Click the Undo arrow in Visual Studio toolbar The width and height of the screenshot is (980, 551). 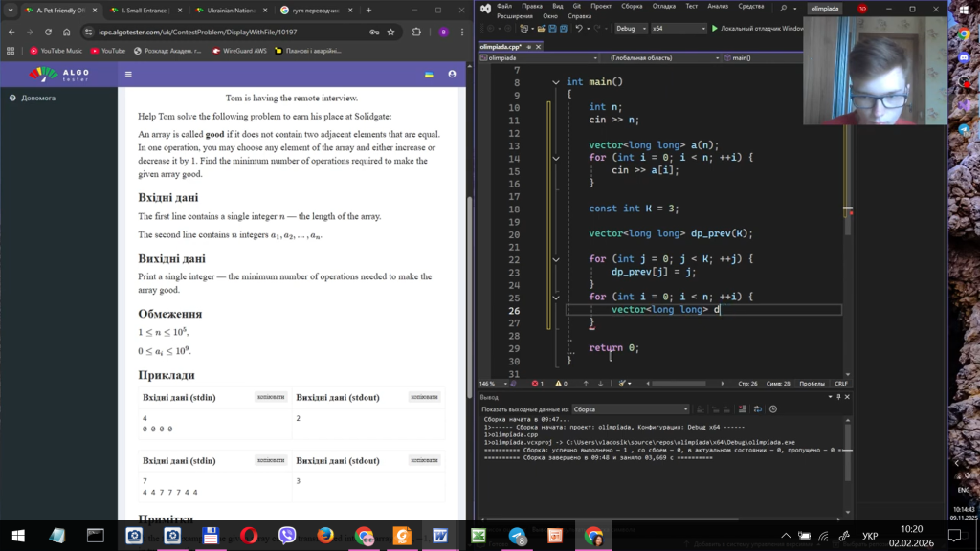tap(579, 29)
